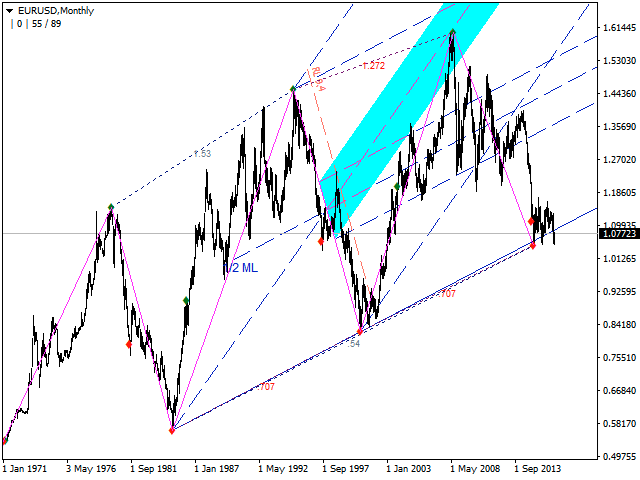Click the 1 Sep 1997 date on time axis

(346, 469)
